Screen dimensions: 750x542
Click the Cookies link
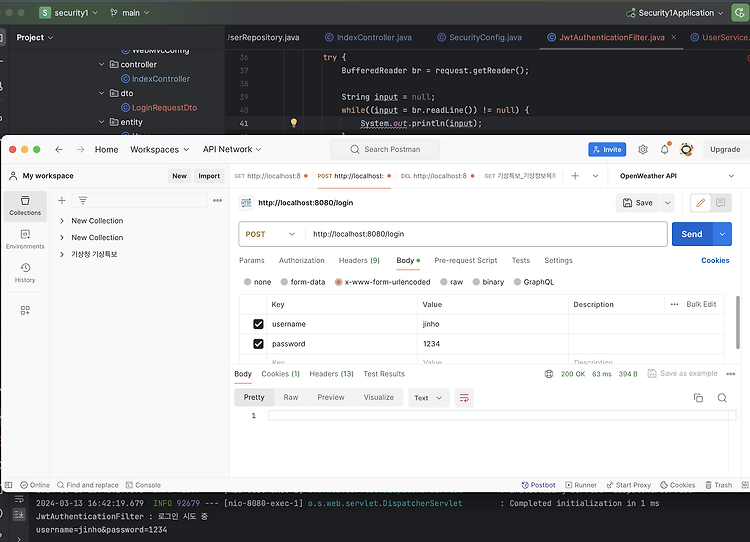[715, 260]
